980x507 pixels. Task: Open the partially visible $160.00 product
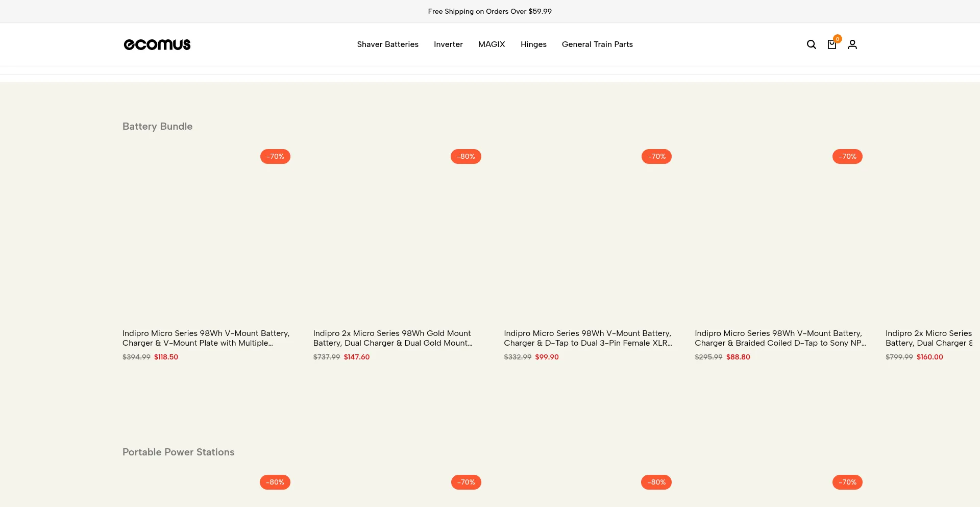click(x=928, y=338)
